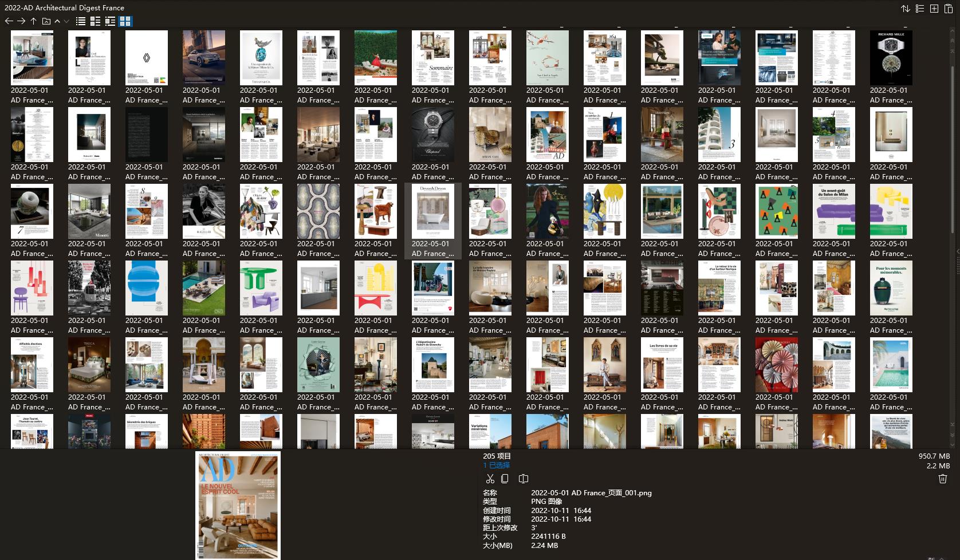Open the selection checklist icon
Viewport: 960px width, 560px height.
(919, 9)
